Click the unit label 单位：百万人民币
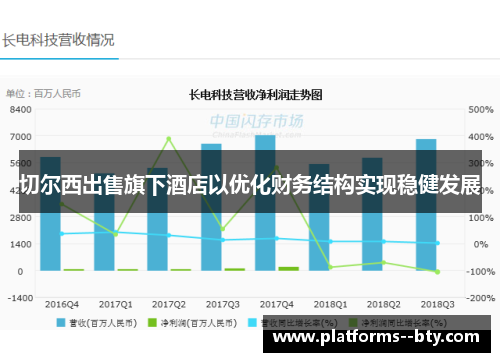Image resolution: width=500 pixels, height=362 pixels. click(43, 94)
